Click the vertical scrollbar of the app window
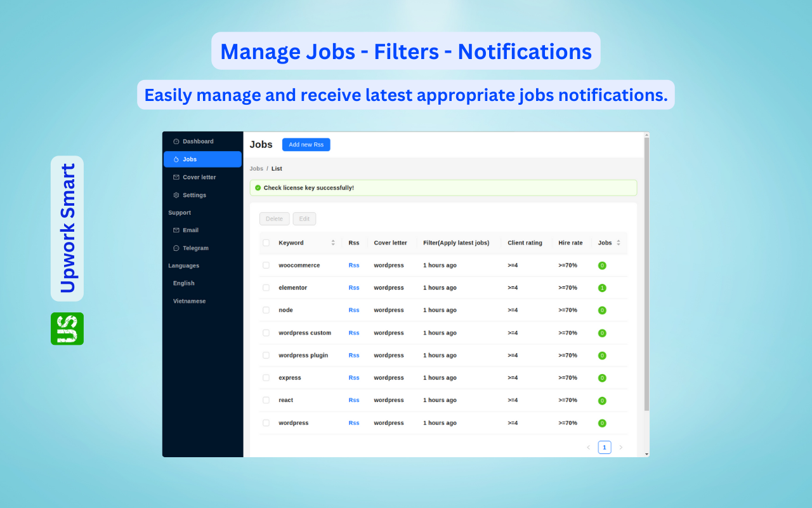Image resolution: width=812 pixels, height=508 pixels. tap(647, 273)
